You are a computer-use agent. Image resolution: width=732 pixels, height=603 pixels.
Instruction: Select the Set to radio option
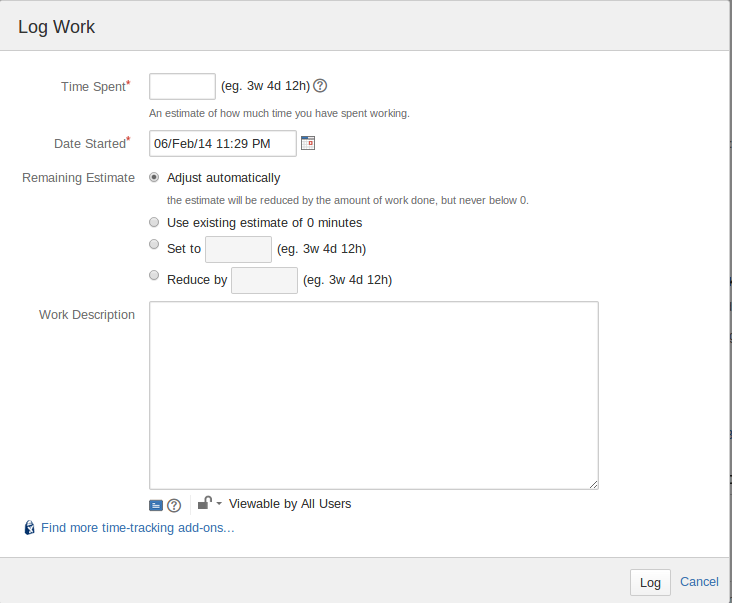[153, 244]
